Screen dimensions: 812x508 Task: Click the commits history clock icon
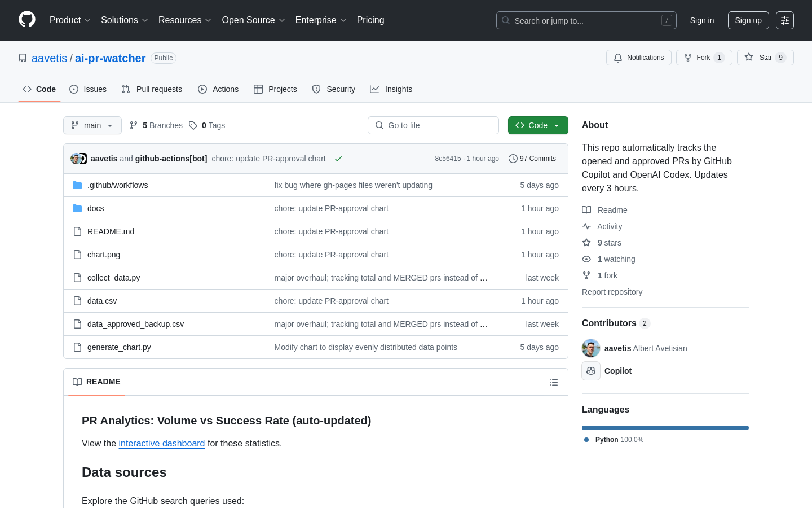coord(513,159)
